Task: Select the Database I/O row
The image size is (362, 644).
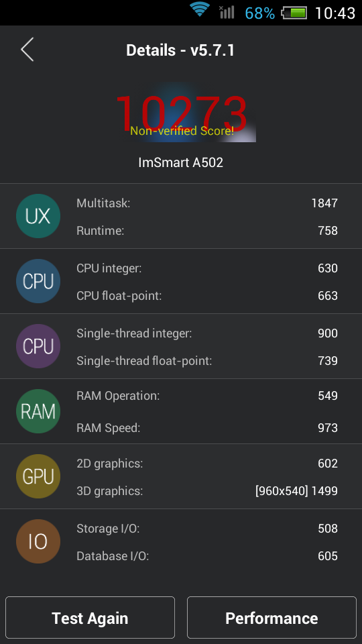Action: [x=207, y=556]
